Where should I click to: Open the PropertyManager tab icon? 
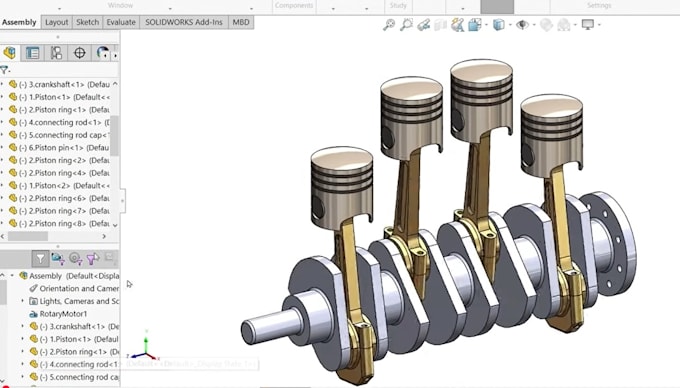tap(33, 53)
